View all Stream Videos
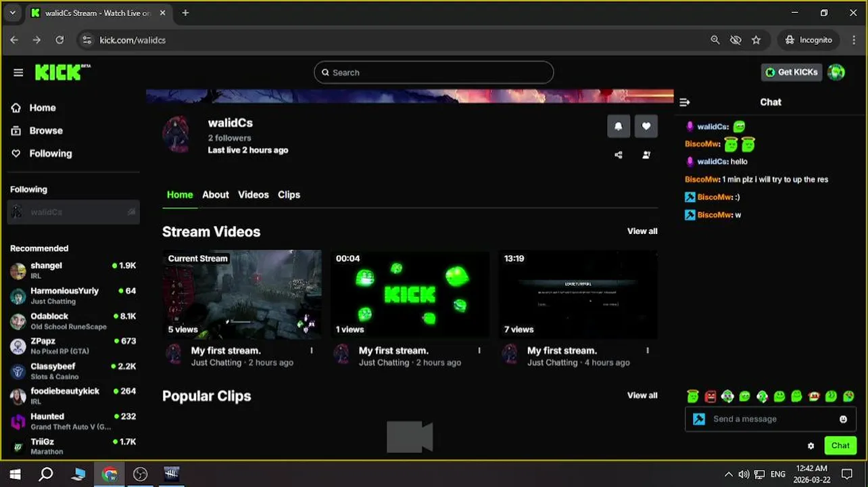This screenshot has width=868, height=487. 642,231
